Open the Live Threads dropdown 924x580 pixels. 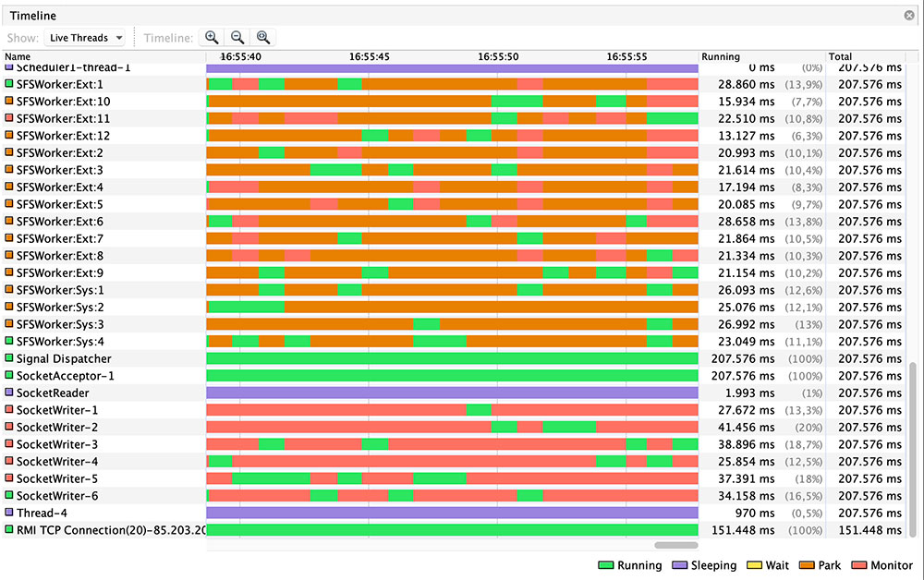[x=85, y=38]
